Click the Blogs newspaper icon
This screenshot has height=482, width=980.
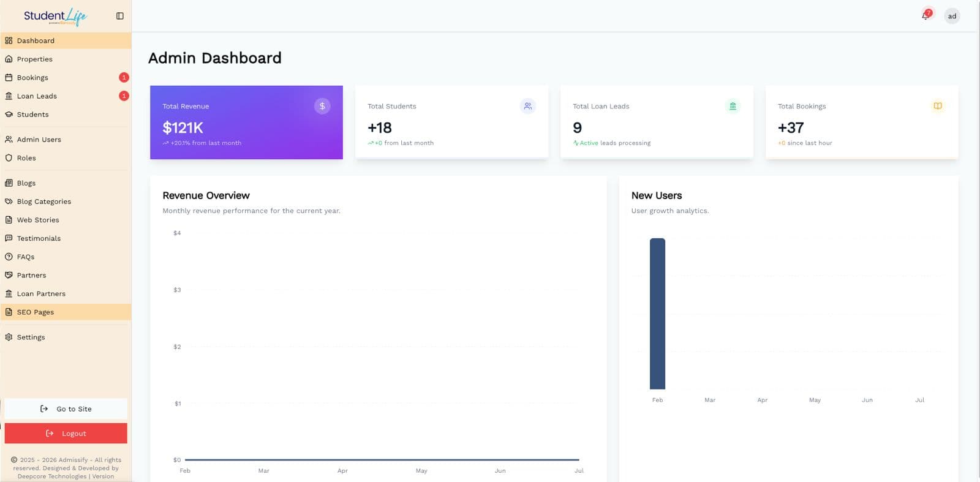[9, 183]
